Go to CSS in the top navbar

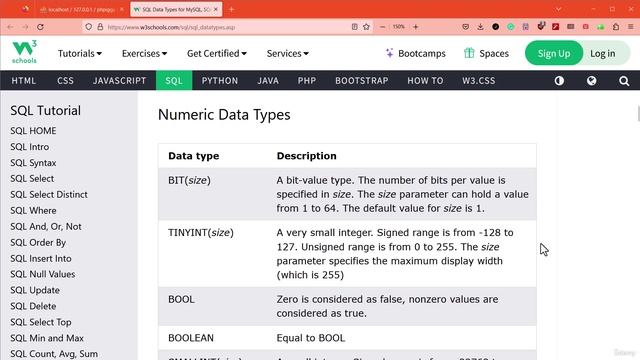coord(65,80)
